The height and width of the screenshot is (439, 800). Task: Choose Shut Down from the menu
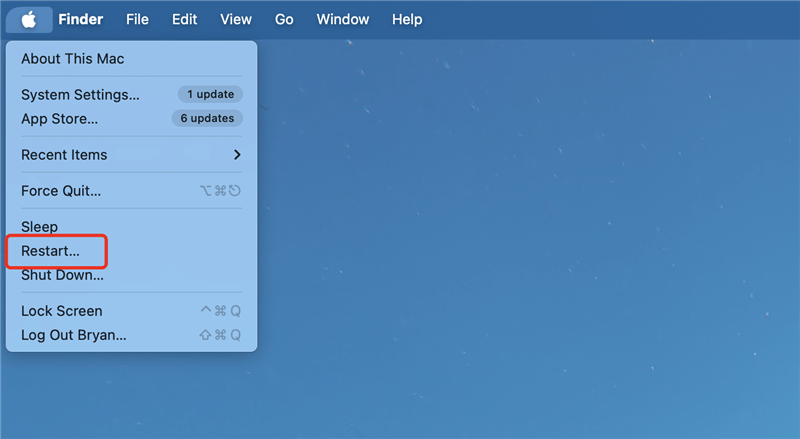[62, 275]
